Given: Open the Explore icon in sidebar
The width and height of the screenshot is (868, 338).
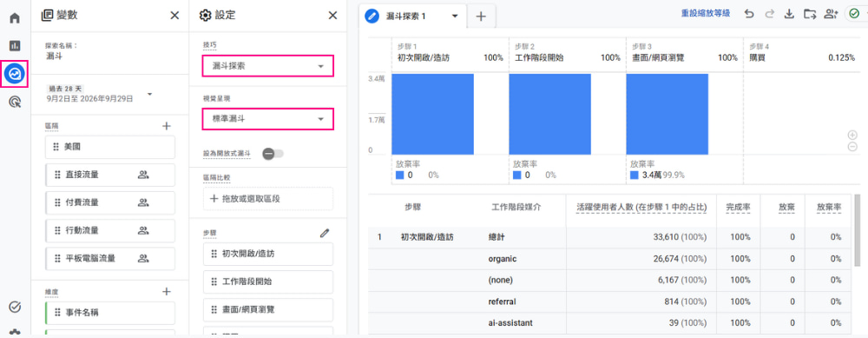Looking at the screenshot, I should [x=15, y=73].
